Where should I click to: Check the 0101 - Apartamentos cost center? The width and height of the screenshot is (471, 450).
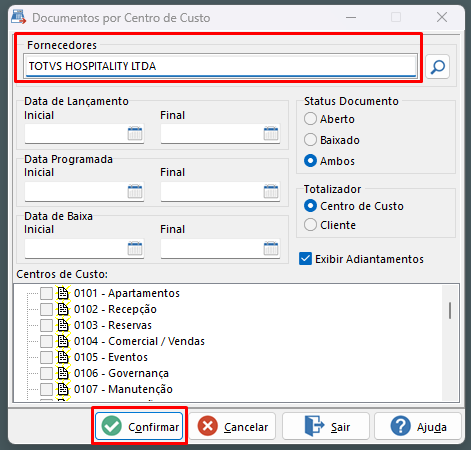[46, 293]
